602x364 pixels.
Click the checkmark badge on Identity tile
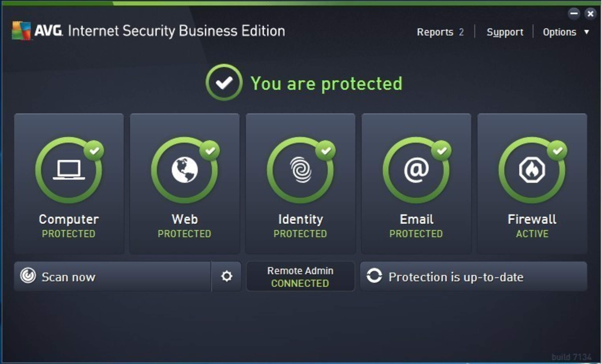(326, 150)
